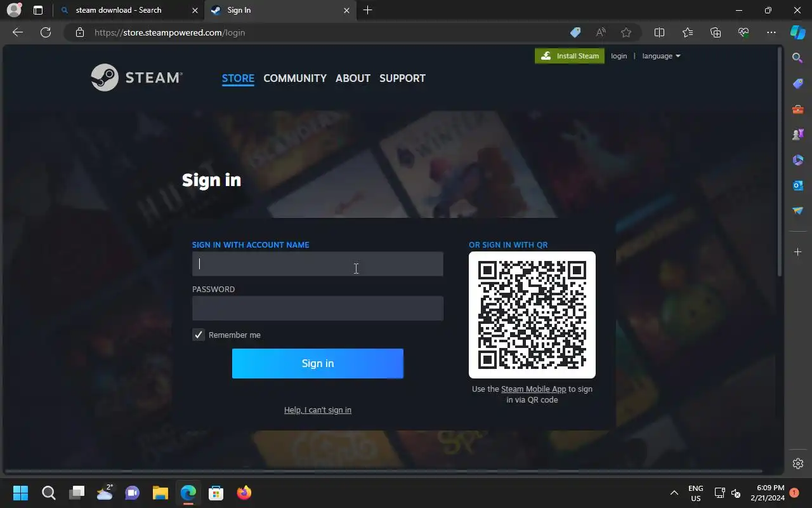812x508 pixels.
Task: Open the sidebar Tools briefcase icon
Action: click(798, 109)
